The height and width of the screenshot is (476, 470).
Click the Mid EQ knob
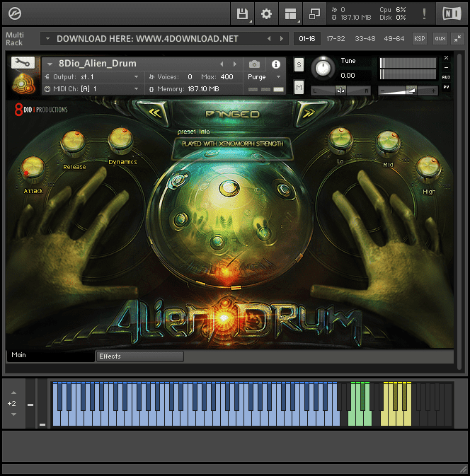point(388,143)
